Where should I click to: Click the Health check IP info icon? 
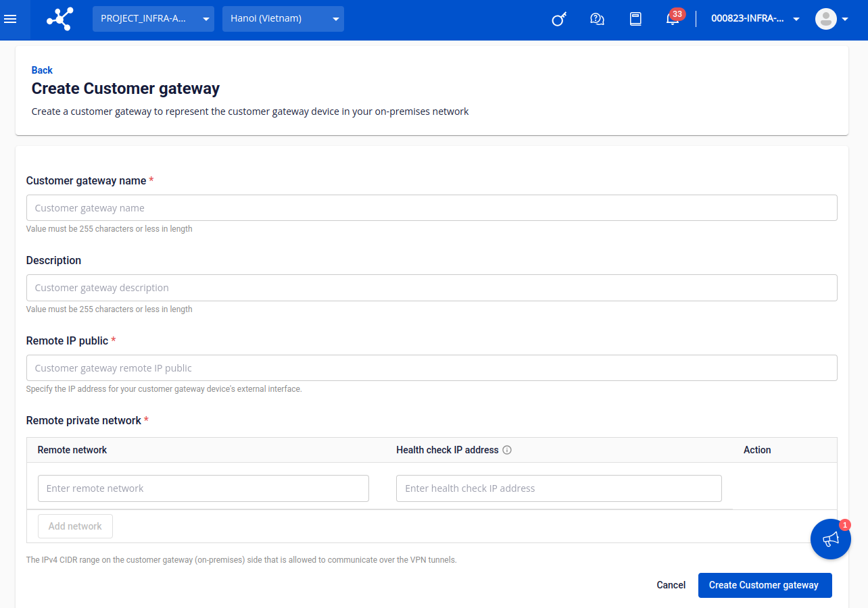tap(507, 450)
